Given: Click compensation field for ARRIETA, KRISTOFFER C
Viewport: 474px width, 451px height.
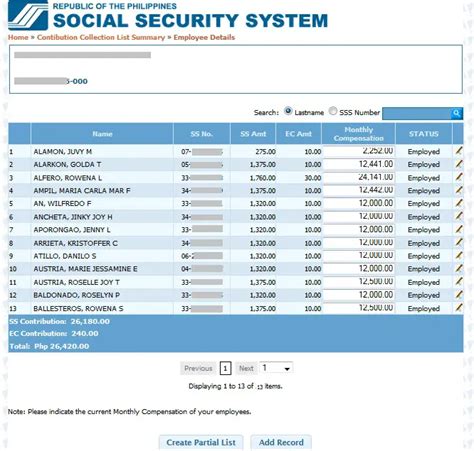Looking at the screenshot, I should 359,243.
